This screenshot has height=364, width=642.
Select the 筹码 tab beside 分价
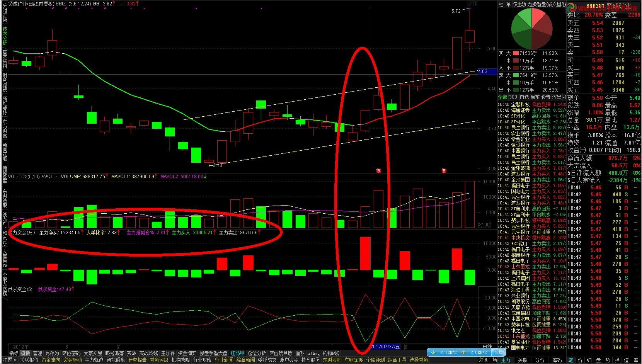tap(557, 360)
